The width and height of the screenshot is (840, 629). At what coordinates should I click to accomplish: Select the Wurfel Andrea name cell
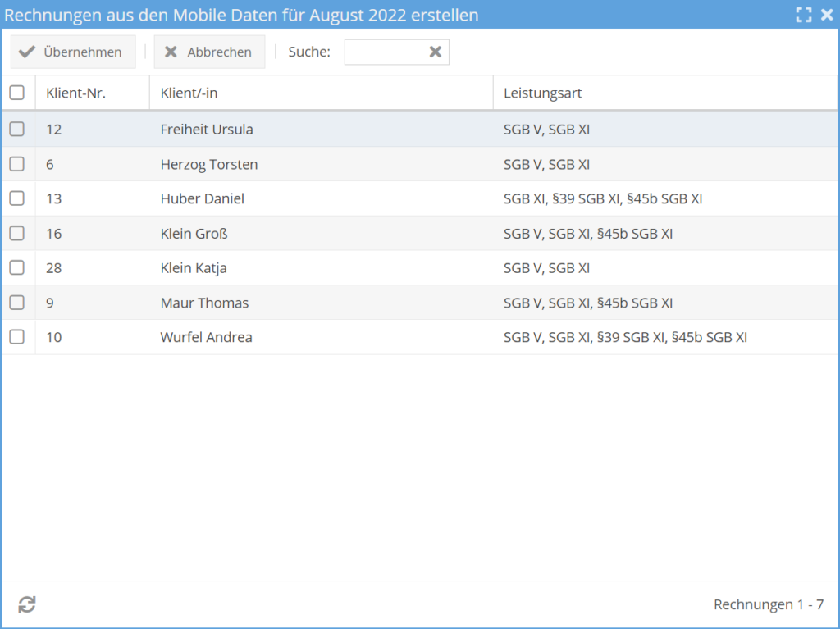click(x=207, y=337)
